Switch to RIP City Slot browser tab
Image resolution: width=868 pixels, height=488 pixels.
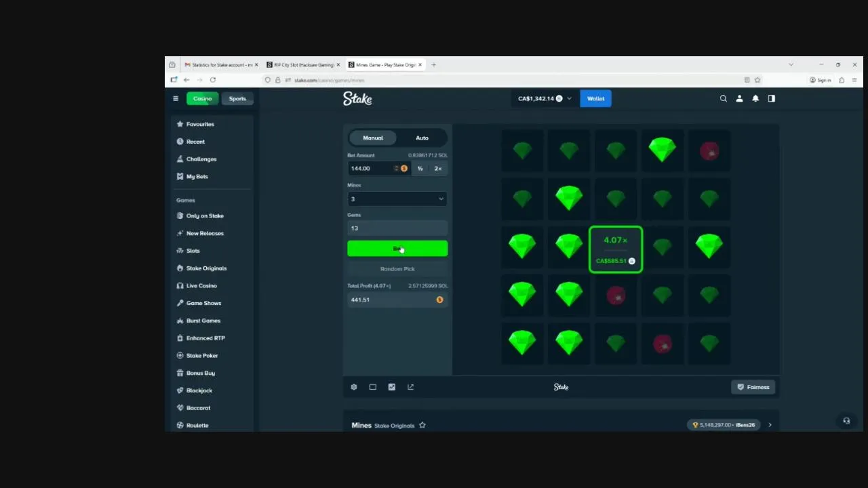tap(303, 65)
